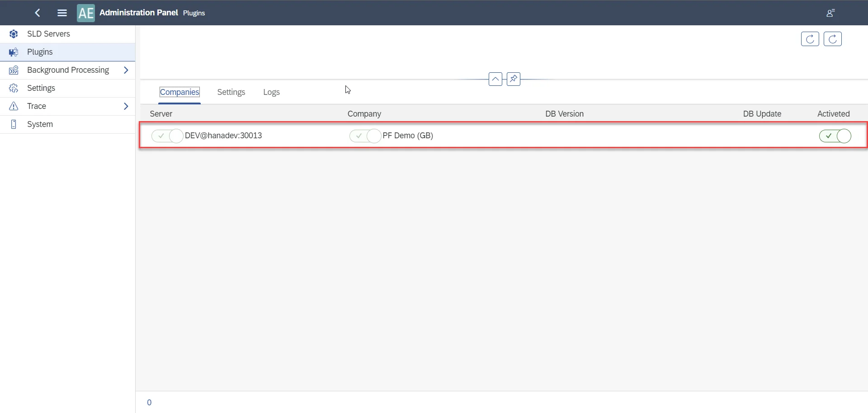Click the AE application logo
The width and height of the screenshot is (868, 413).
tap(86, 13)
